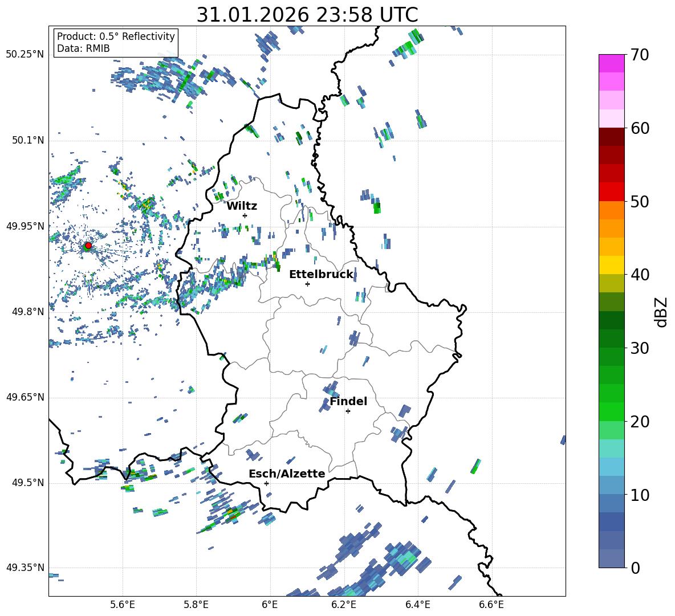This screenshot has width=675, height=616.
Task: Click the cross marker below Findel
Action: [348, 411]
